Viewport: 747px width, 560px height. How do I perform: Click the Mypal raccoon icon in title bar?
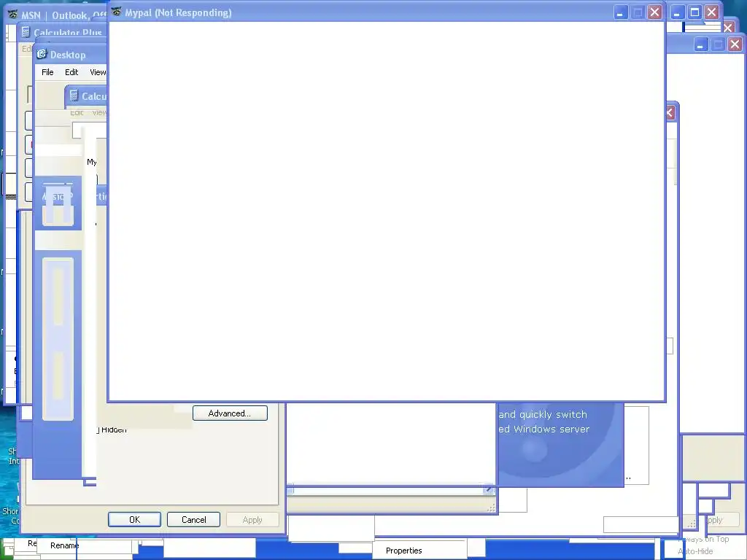[x=116, y=12]
